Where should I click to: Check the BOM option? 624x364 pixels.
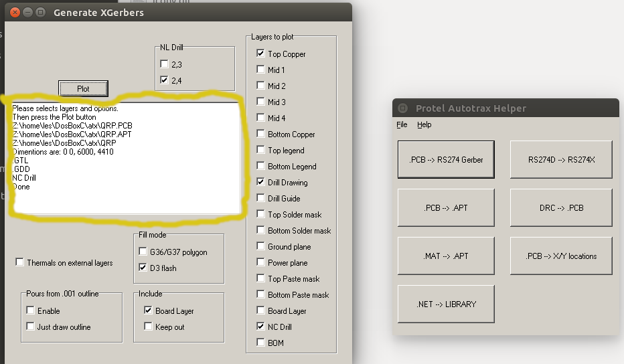(x=260, y=342)
